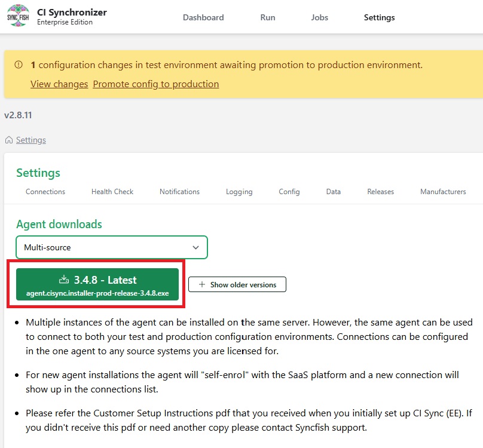The height and width of the screenshot is (448, 483).
Task: Click the installer filename agent.cisync.installer-prod-release-3.4.8.exe
Action: (97, 293)
